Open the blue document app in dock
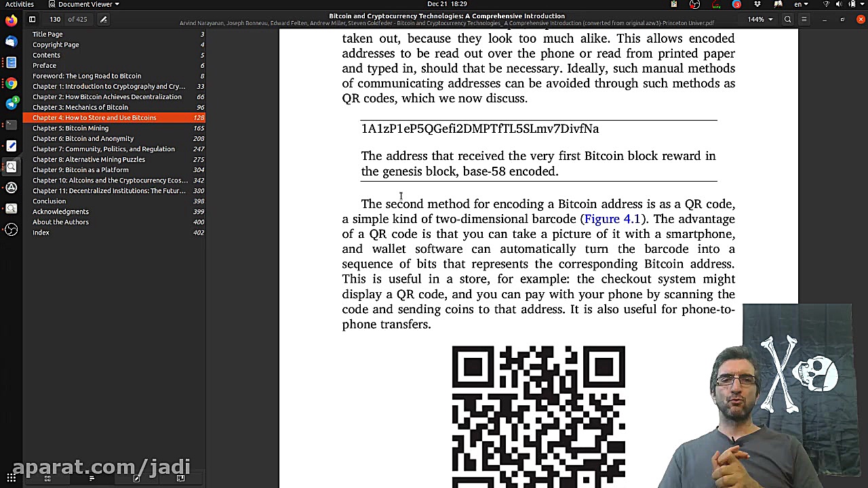Image resolution: width=868 pixels, height=488 pixels. click(x=11, y=62)
